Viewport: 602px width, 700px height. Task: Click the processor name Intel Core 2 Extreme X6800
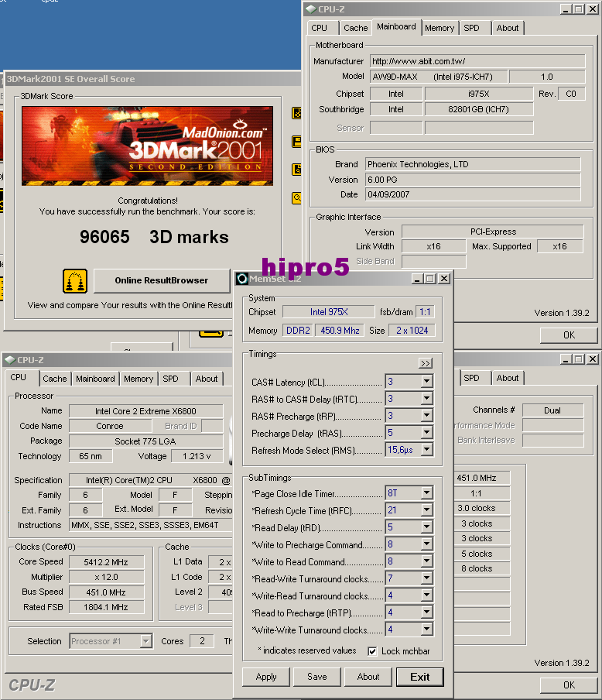[146, 411]
